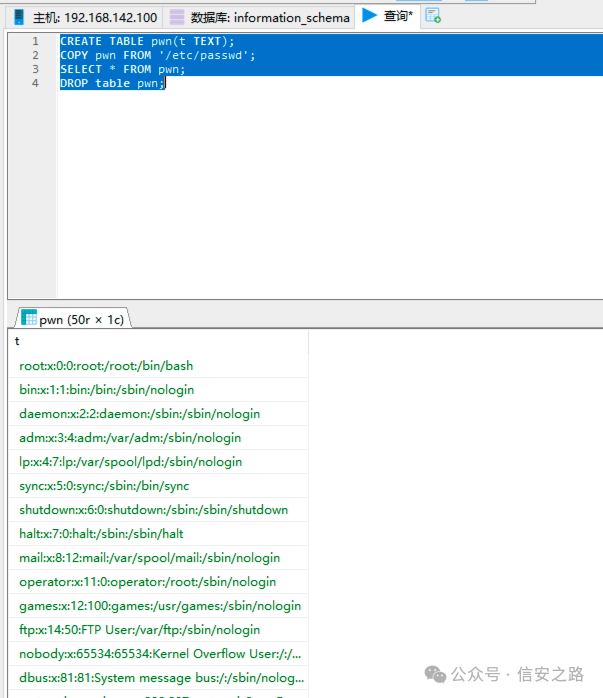Click the blue run arrow icon on query tab
The width and height of the screenshot is (603, 698).
[369, 16]
